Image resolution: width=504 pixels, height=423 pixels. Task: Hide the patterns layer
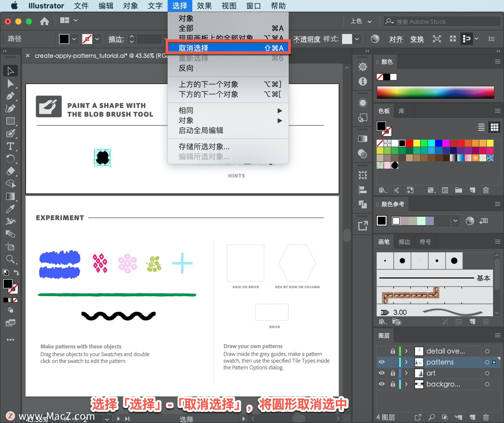[381, 362]
